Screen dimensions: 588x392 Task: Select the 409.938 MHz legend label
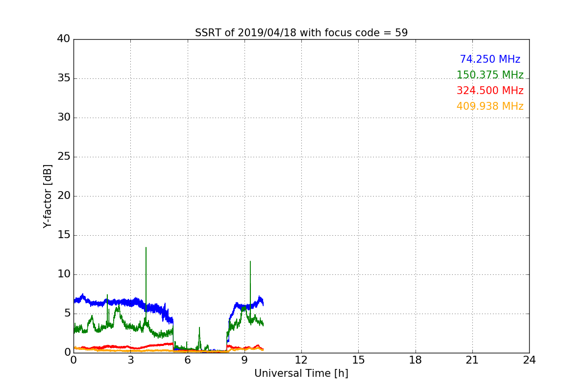(x=490, y=106)
